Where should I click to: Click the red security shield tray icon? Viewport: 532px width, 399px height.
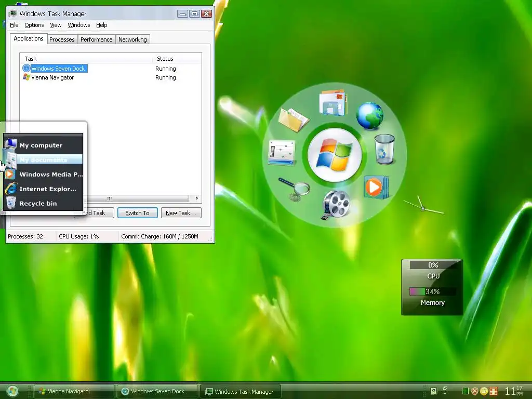[475, 391]
